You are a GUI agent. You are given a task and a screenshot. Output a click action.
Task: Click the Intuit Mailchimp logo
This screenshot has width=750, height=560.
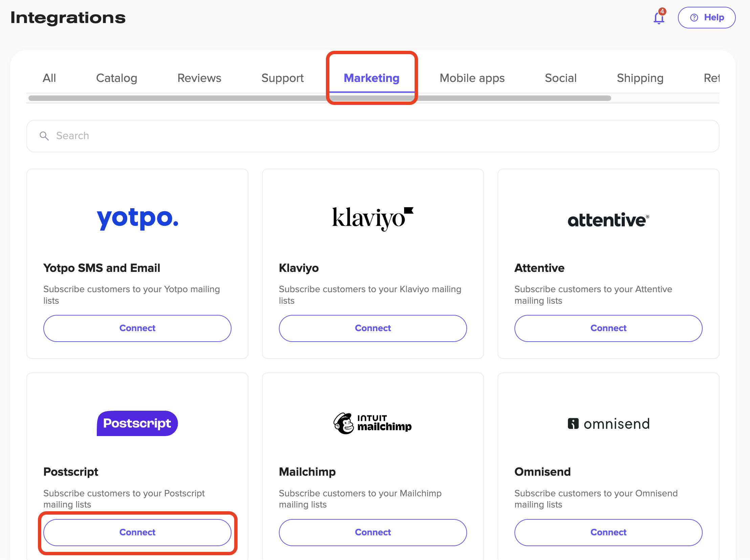pyautogui.click(x=372, y=424)
